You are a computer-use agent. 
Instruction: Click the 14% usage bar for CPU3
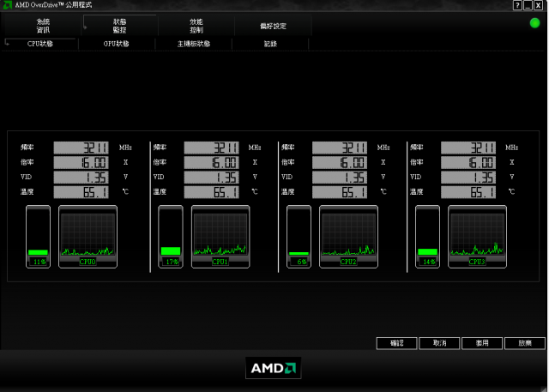click(427, 237)
